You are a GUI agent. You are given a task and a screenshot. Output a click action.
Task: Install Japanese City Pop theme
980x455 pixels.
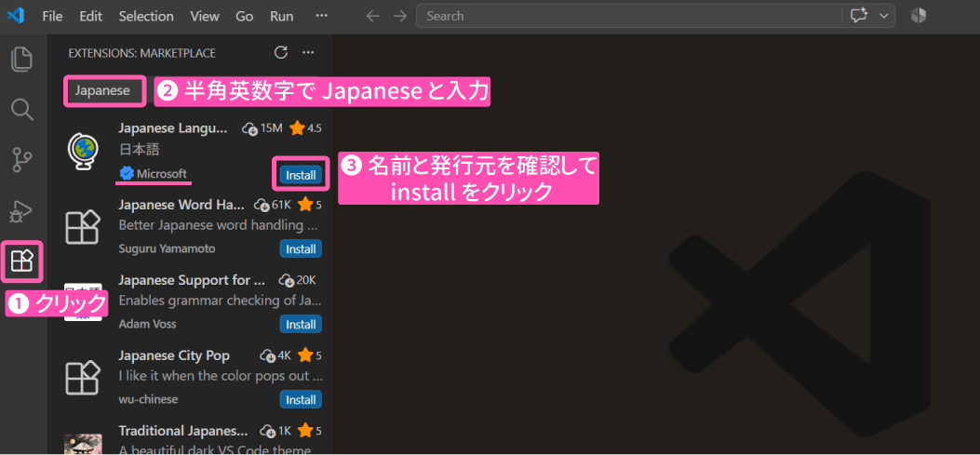(x=301, y=399)
